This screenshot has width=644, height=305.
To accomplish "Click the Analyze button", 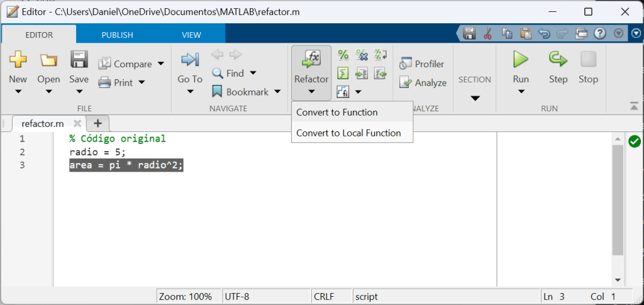I will tap(423, 83).
